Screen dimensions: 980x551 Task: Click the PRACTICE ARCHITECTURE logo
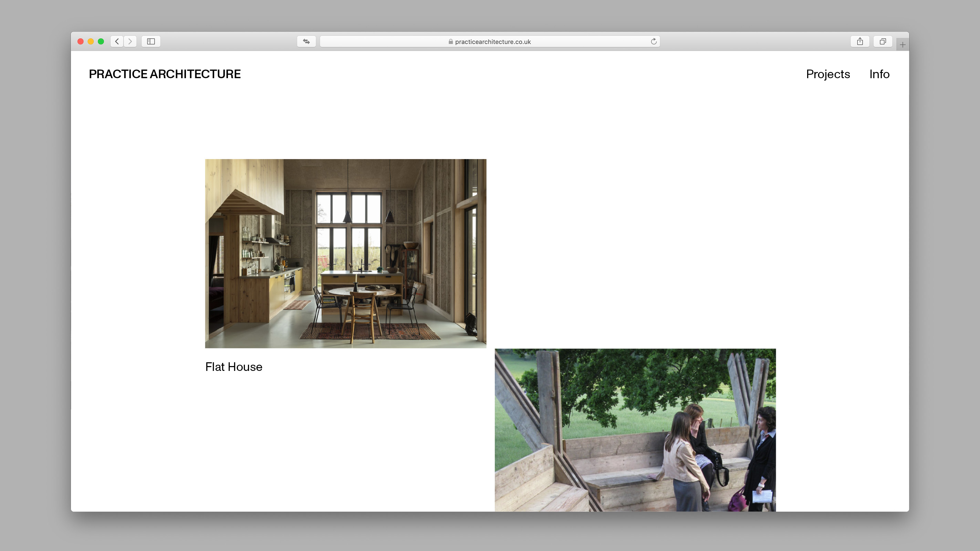point(165,74)
